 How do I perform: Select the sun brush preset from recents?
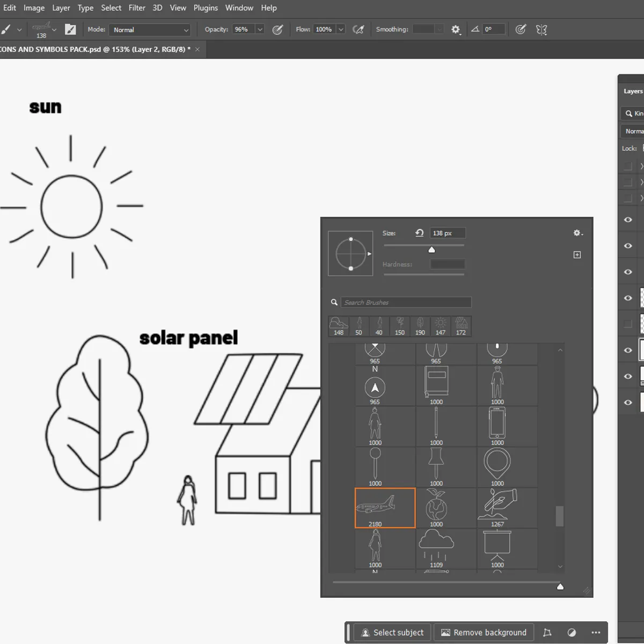[x=440, y=326]
